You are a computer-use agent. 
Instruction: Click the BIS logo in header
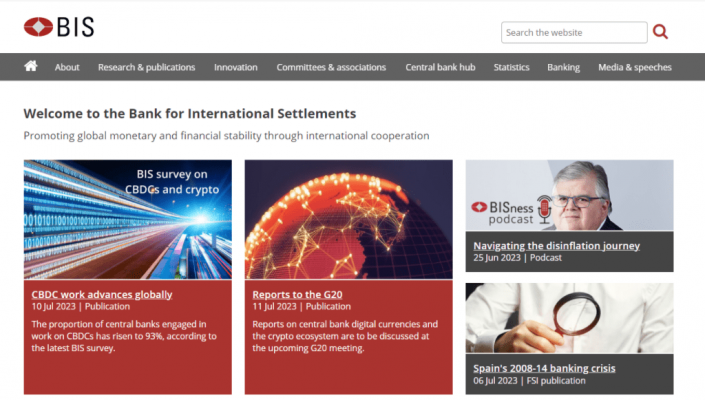[x=58, y=27]
